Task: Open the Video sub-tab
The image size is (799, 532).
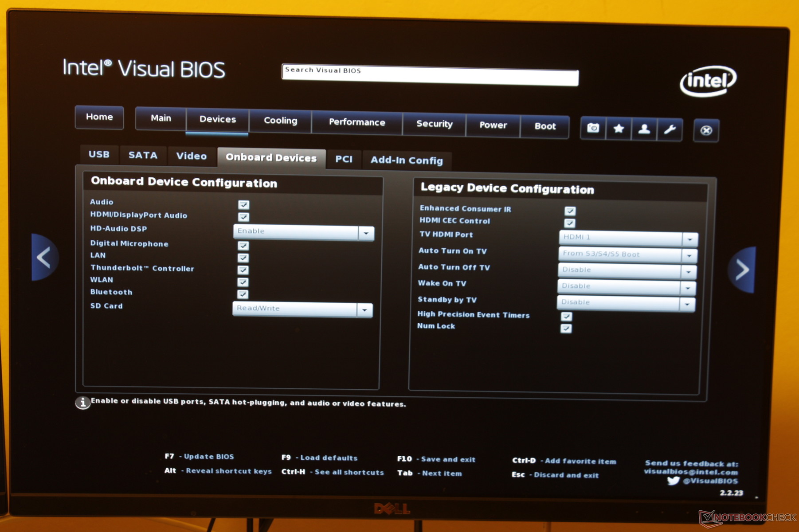Action: 191,156
